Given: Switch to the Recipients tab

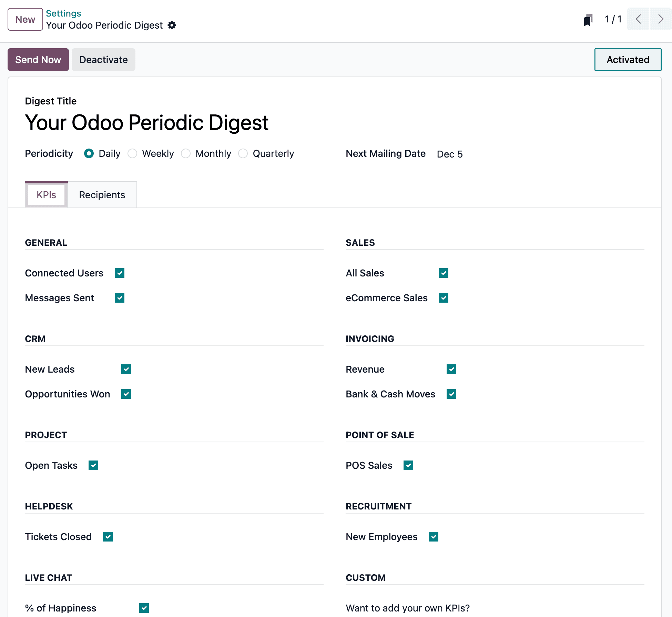Looking at the screenshot, I should click(x=102, y=195).
